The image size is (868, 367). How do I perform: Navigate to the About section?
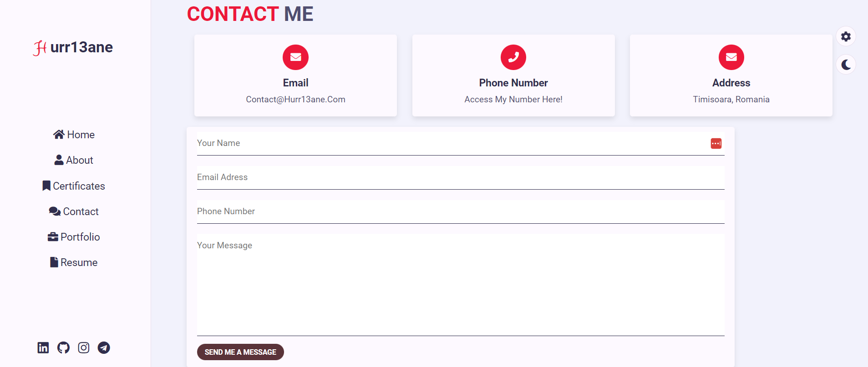[x=74, y=160]
